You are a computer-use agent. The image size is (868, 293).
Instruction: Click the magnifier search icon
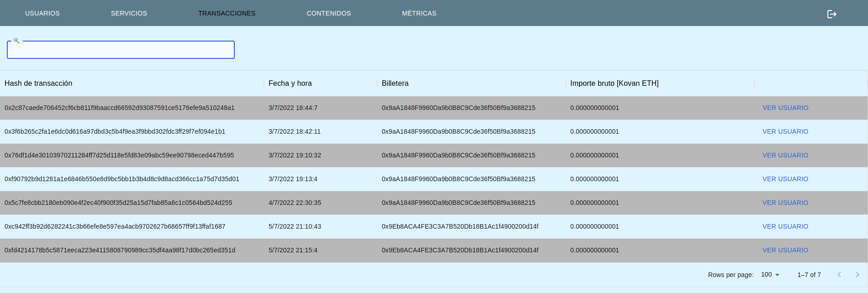[x=16, y=41]
